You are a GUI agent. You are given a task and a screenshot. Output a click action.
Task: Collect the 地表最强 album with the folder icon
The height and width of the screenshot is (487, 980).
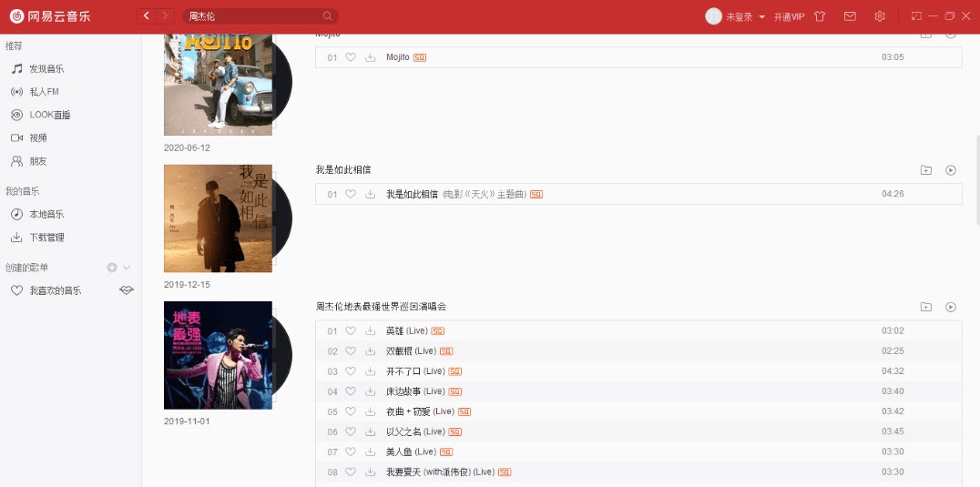pyautogui.click(x=926, y=307)
